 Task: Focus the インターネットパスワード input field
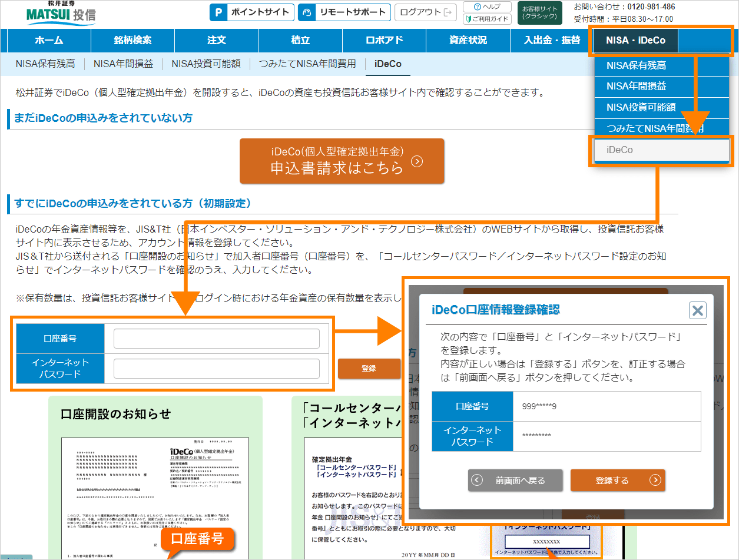coord(216,369)
